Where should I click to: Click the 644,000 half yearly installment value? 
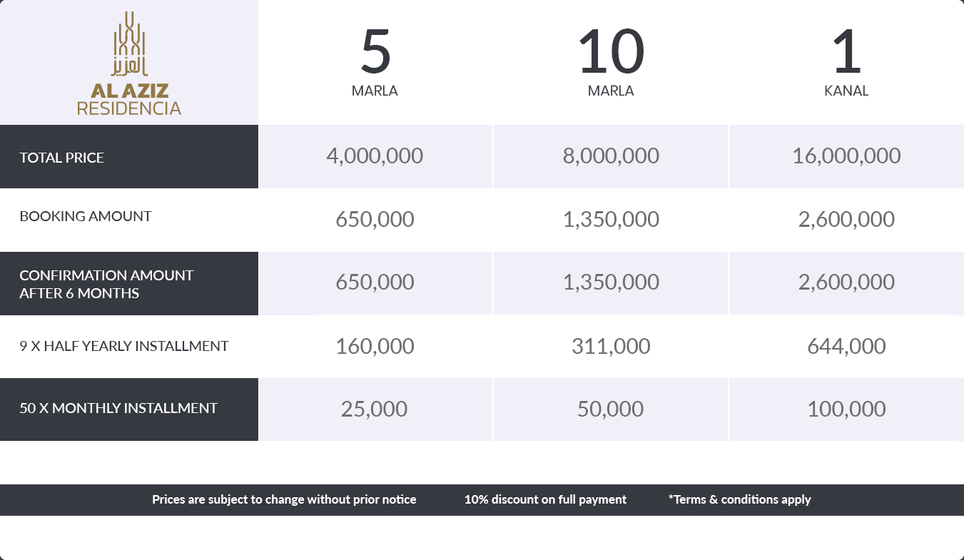pyautogui.click(x=846, y=346)
